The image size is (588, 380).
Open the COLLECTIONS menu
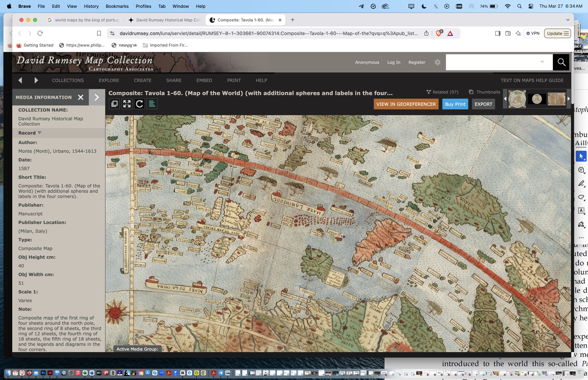click(x=68, y=80)
